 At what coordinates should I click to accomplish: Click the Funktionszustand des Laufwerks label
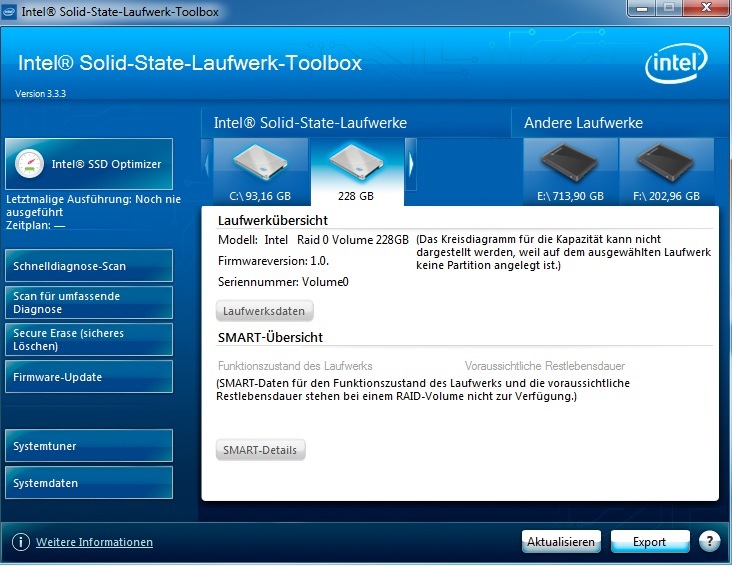coord(295,366)
